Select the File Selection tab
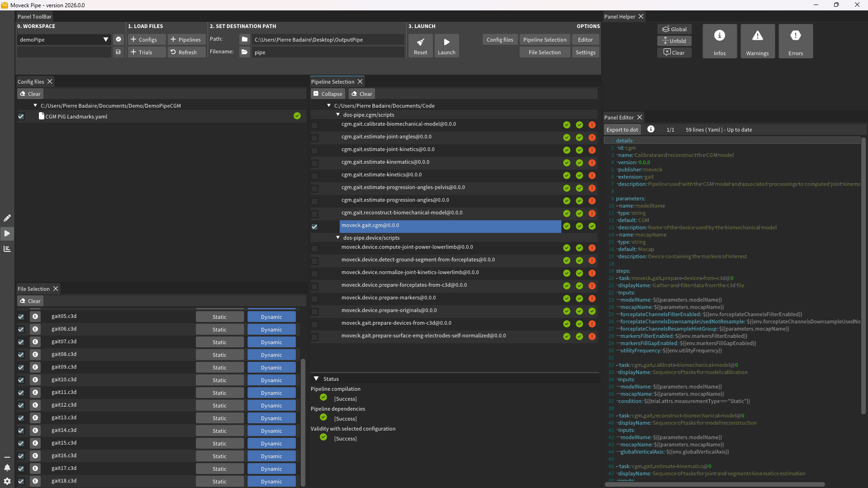Image resolution: width=868 pixels, height=488 pixels. click(x=33, y=289)
